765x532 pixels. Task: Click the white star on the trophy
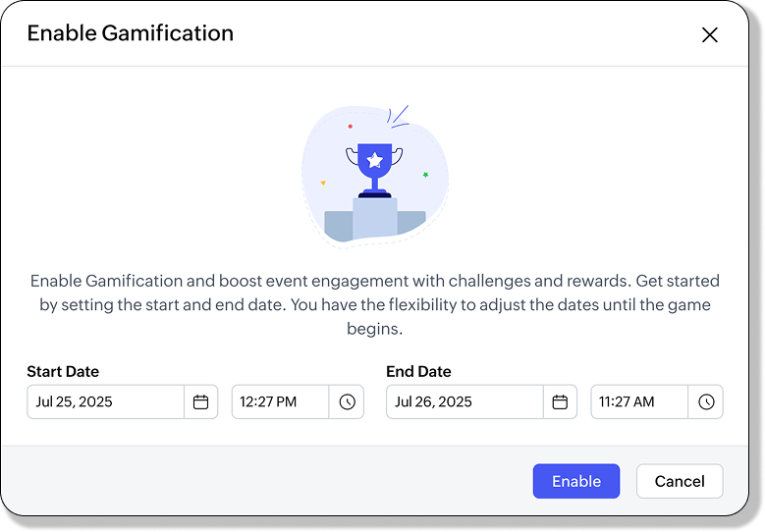click(x=374, y=159)
